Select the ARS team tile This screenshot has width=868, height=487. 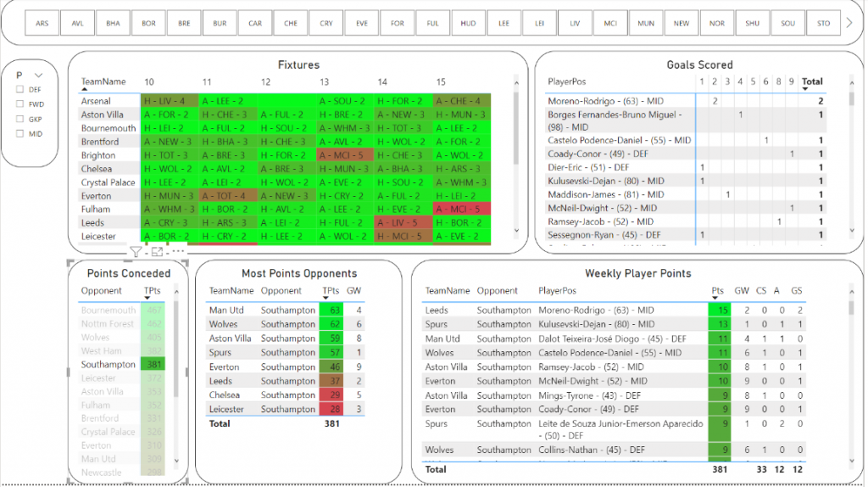[x=42, y=24]
